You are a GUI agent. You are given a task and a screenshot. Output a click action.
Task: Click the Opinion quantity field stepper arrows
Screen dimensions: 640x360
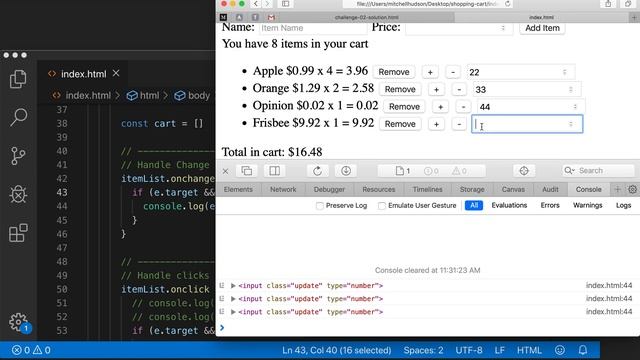pyautogui.click(x=575, y=107)
